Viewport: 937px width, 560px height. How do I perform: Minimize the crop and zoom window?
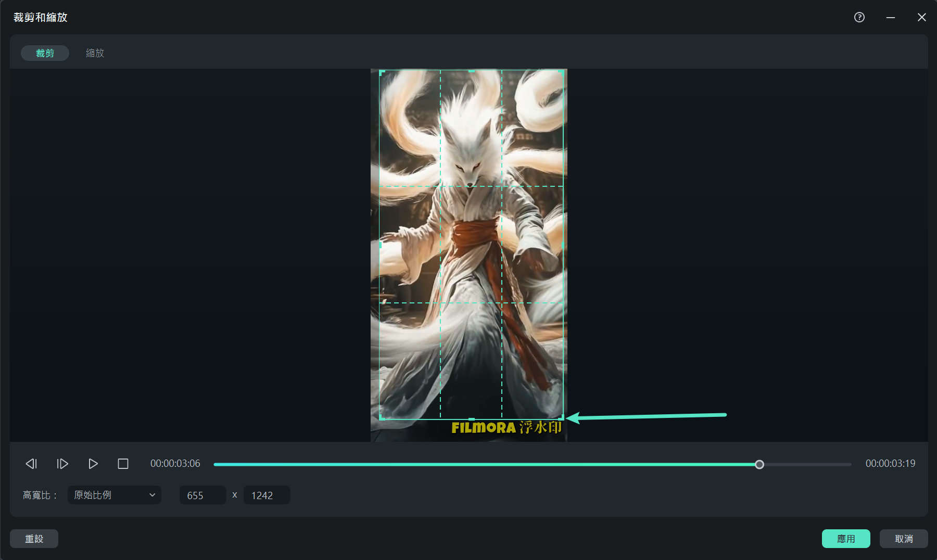click(x=891, y=17)
